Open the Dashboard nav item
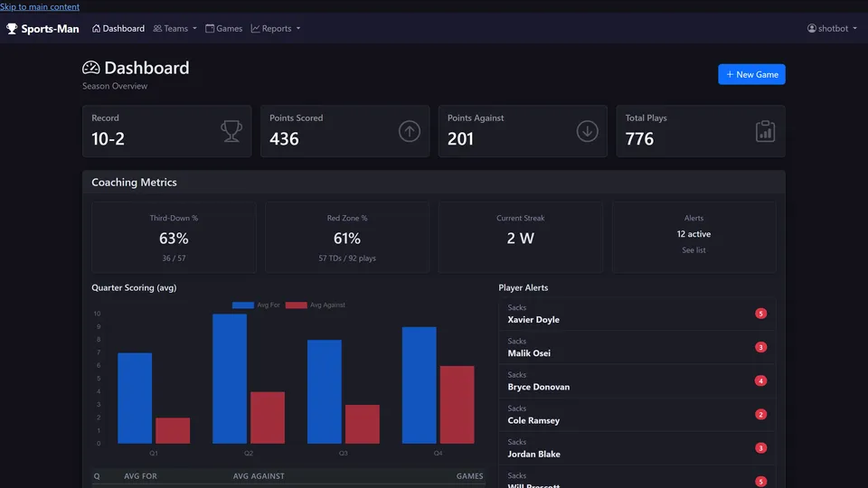Viewport: 868px width, 488px height. click(118, 28)
